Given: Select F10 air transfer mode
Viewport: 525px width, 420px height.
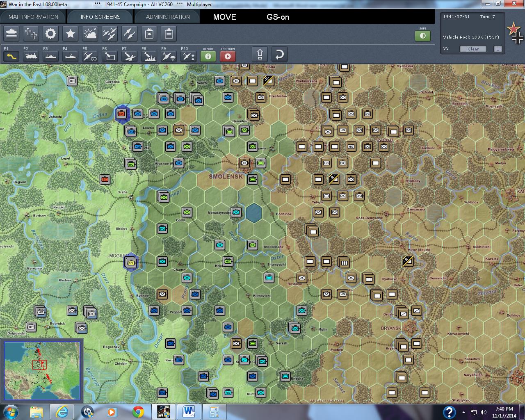Looking at the screenshot, I should [189, 56].
